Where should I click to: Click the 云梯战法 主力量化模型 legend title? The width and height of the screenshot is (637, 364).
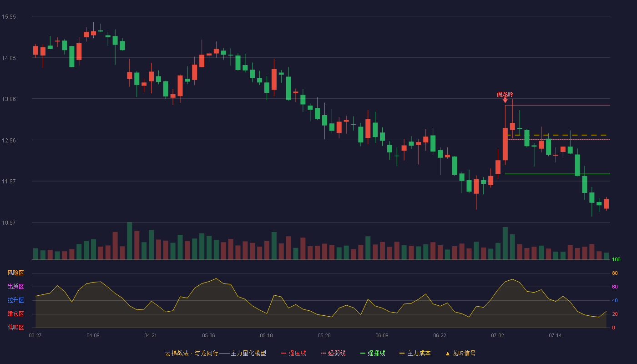pyautogui.click(x=215, y=353)
